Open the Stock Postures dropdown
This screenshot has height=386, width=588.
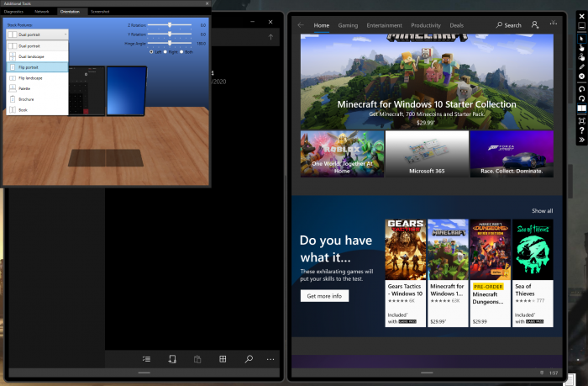pos(38,34)
